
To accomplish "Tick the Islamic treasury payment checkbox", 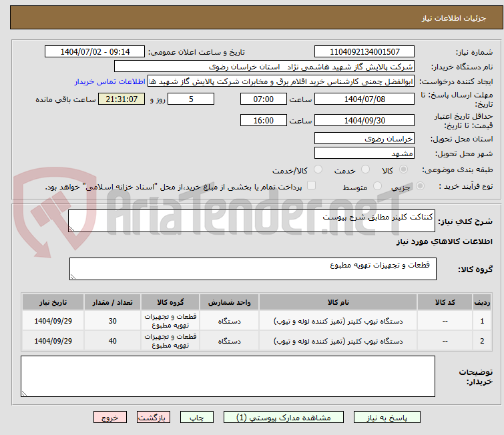I will point(311,185).
